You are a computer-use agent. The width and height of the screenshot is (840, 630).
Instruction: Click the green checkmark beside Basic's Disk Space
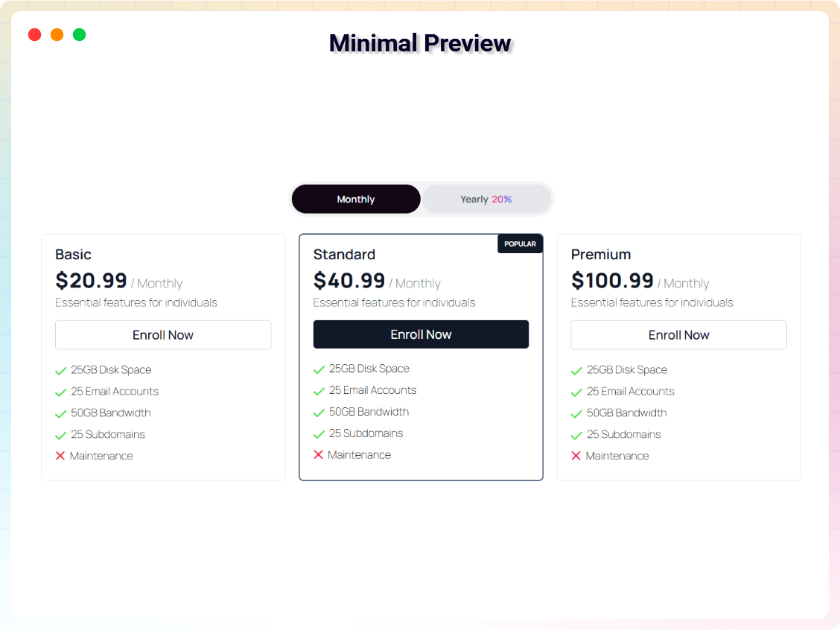[x=60, y=369]
